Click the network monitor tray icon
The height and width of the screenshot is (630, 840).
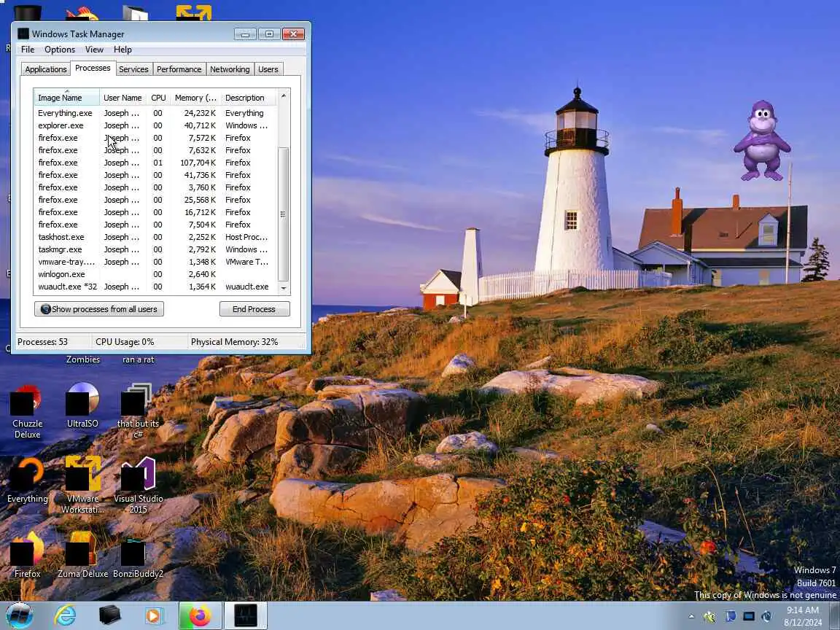pyautogui.click(x=749, y=617)
